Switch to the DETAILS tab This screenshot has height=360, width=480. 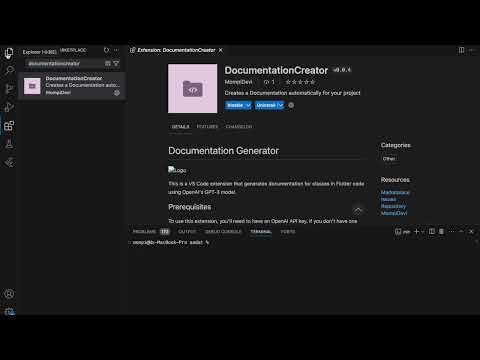tap(180, 127)
